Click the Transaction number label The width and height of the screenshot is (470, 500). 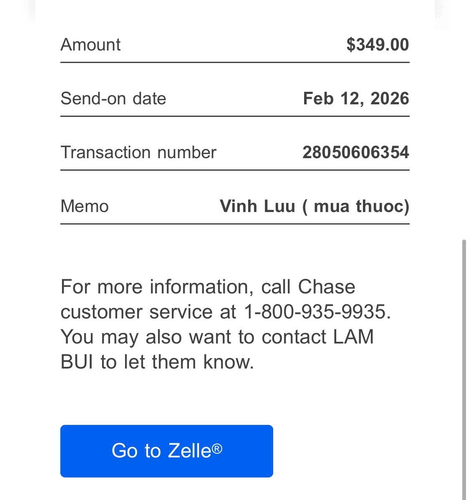[138, 152]
